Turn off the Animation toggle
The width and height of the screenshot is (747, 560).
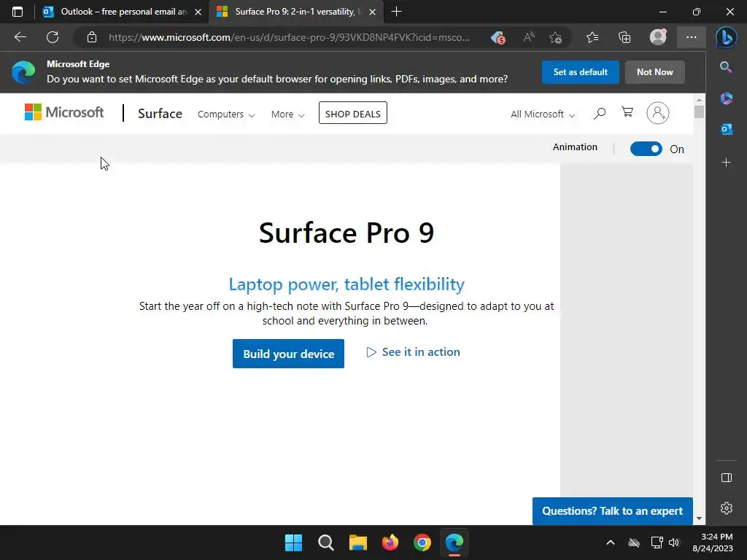point(646,149)
